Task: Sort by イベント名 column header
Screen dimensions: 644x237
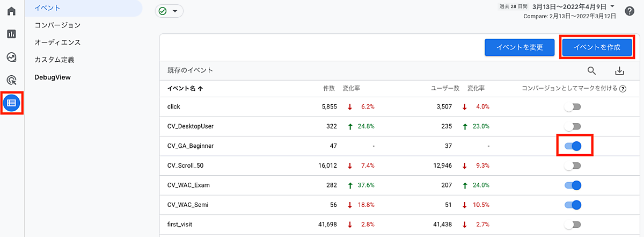Action: (x=185, y=89)
